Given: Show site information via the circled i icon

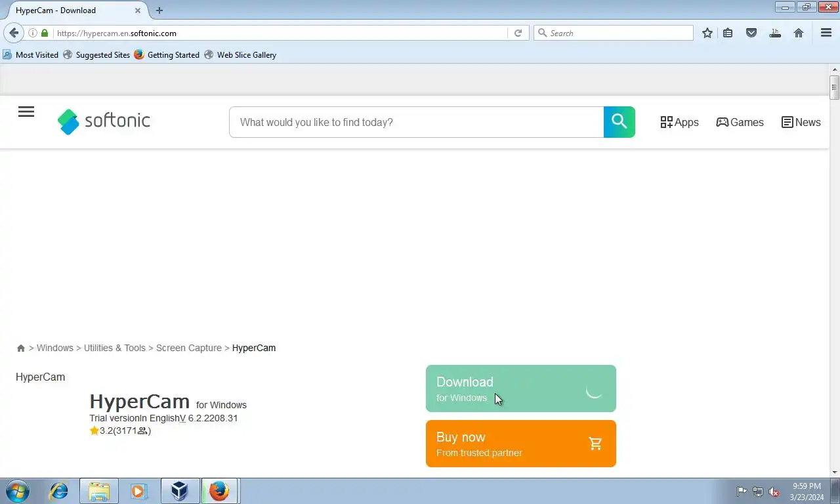Looking at the screenshot, I should click(x=33, y=33).
